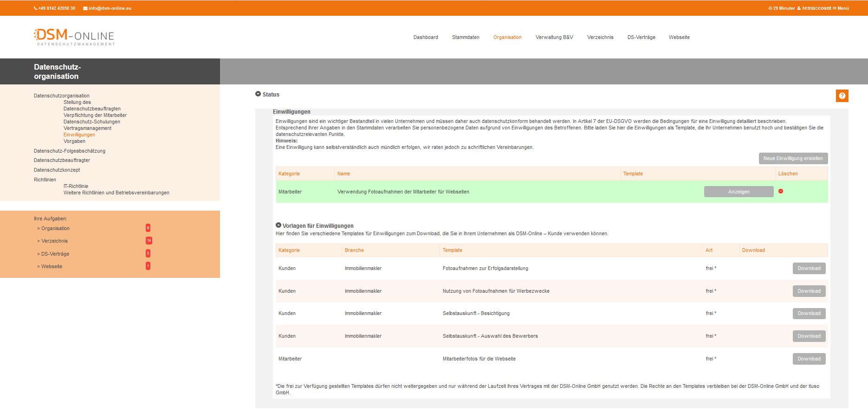Click Mitarbeiterfotos für die Webseite text
Viewport: 868px width, 418px height.
[x=479, y=359]
